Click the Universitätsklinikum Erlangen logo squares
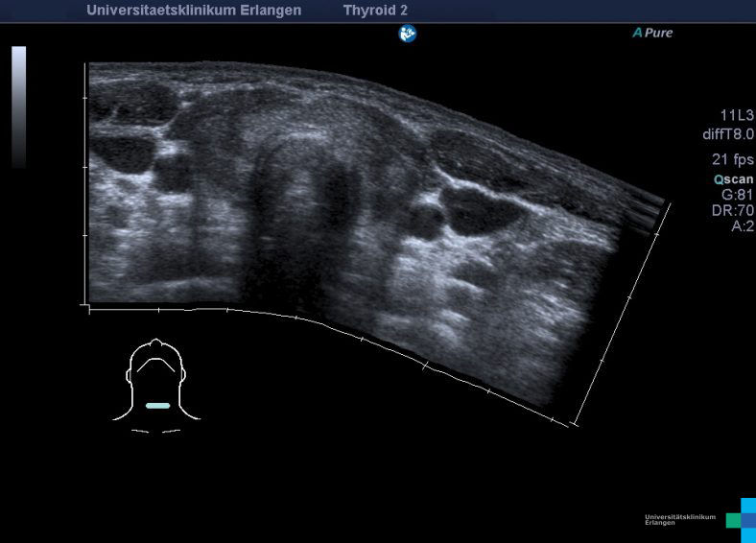The height and width of the screenshot is (543, 756). tap(742, 519)
